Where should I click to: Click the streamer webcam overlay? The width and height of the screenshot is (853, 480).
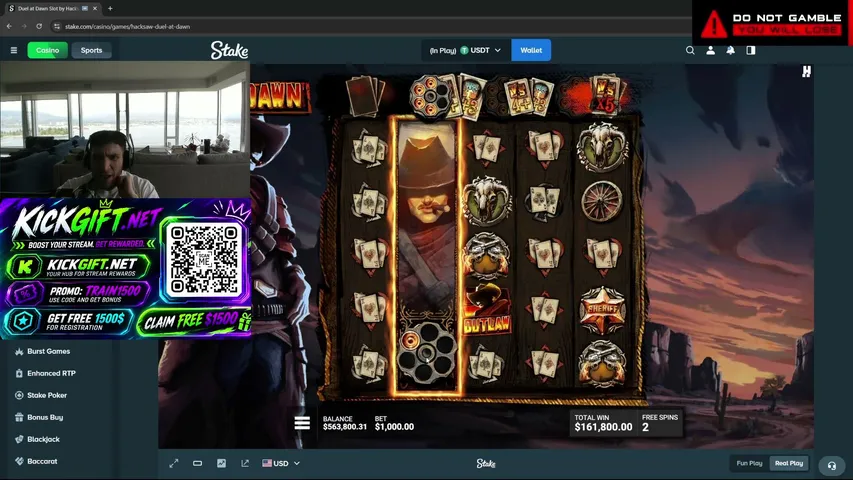coord(125,130)
